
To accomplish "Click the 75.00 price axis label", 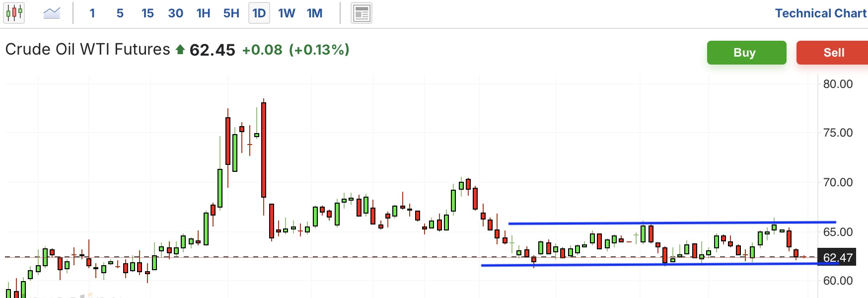I will pyautogui.click(x=838, y=133).
